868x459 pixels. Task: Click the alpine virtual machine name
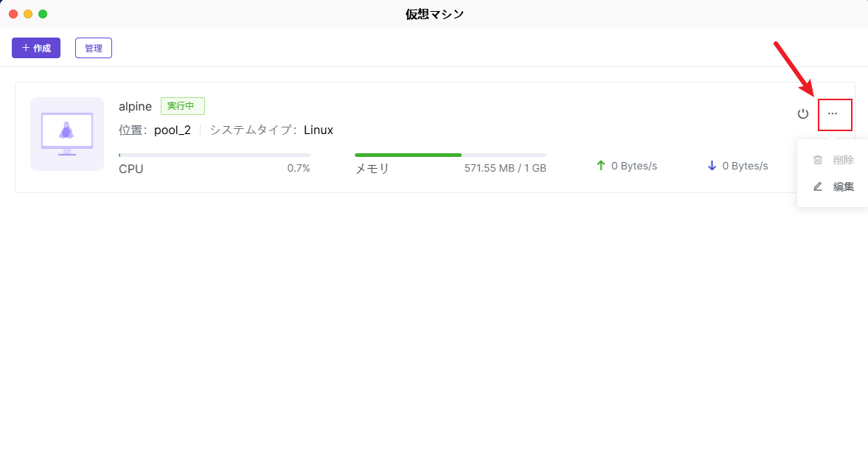[135, 106]
